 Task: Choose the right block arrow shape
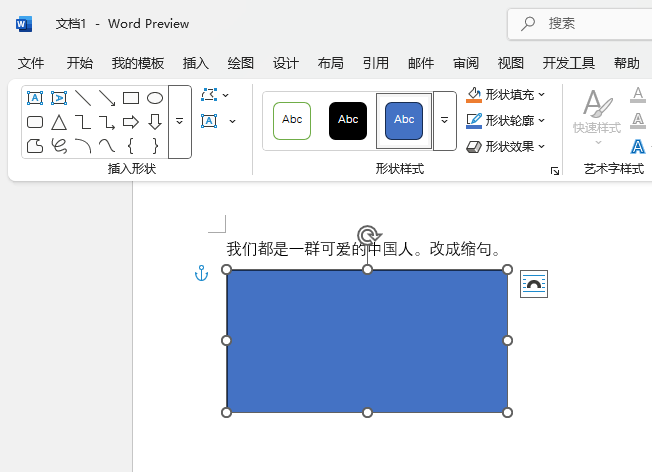click(131, 122)
